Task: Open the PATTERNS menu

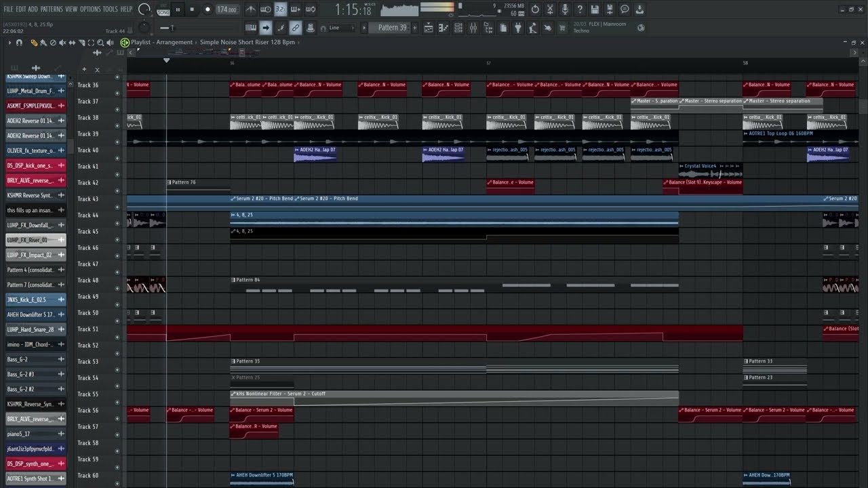Action: pyautogui.click(x=52, y=9)
